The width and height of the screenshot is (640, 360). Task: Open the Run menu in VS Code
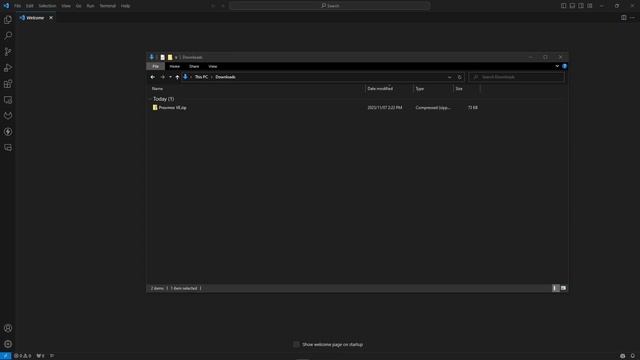[x=90, y=6]
